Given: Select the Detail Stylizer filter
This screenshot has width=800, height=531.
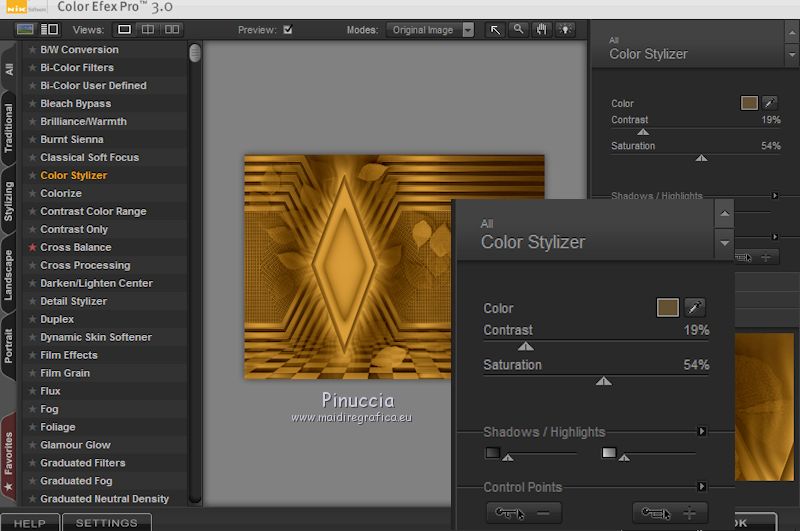Looking at the screenshot, I should [x=73, y=301].
